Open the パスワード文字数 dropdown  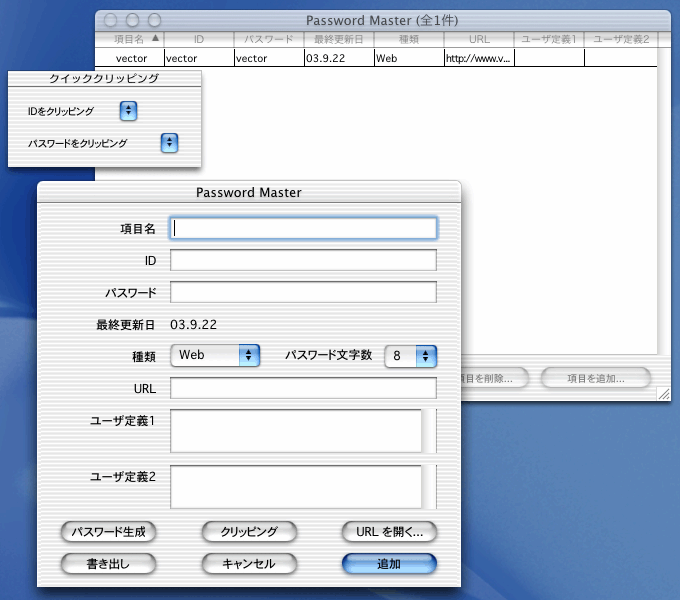click(411, 355)
